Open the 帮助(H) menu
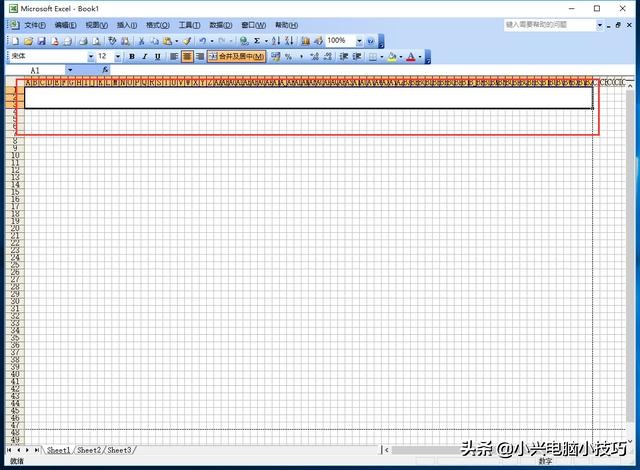This screenshot has height=470, width=640. (286, 25)
